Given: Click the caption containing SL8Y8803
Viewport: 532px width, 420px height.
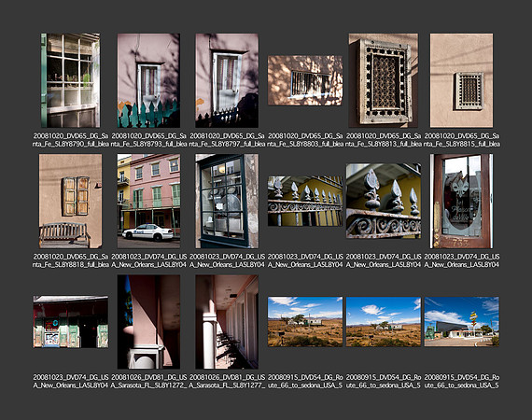Looking at the screenshot, I should 305,140.
